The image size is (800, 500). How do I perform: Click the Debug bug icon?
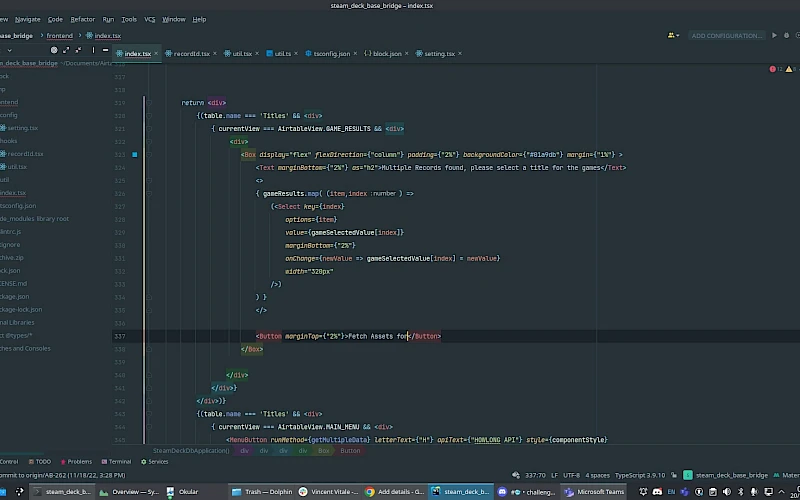click(786, 35)
